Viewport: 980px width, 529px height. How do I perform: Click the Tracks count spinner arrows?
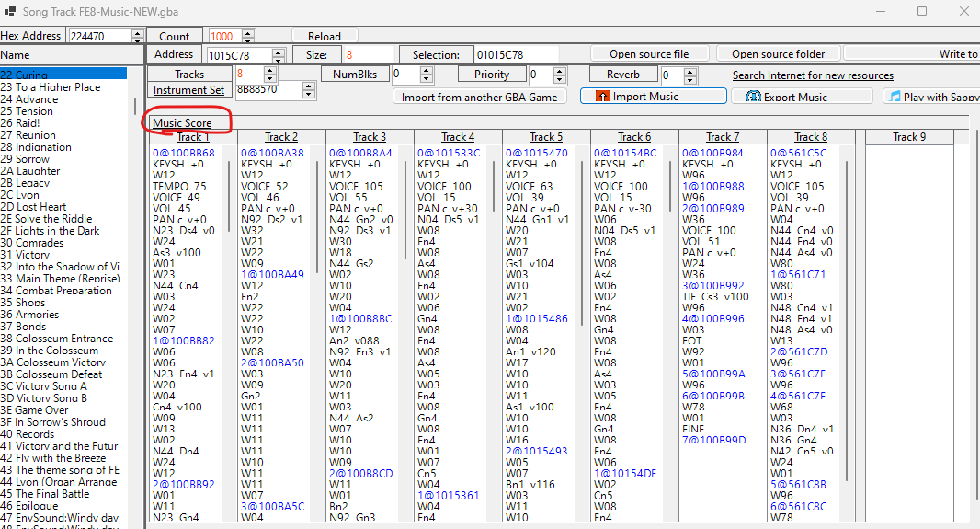[269, 75]
